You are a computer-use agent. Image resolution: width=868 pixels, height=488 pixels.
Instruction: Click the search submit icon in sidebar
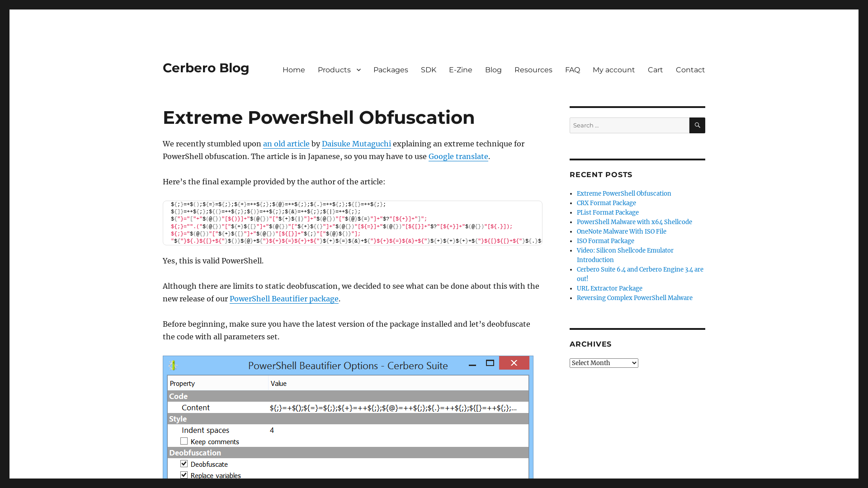pyautogui.click(x=697, y=125)
